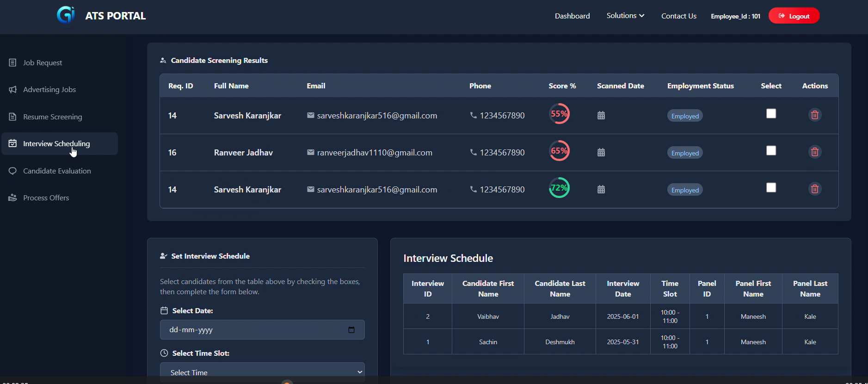868x384 pixels.
Task: Click the ATS Portal logo icon
Action: coord(66,15)
